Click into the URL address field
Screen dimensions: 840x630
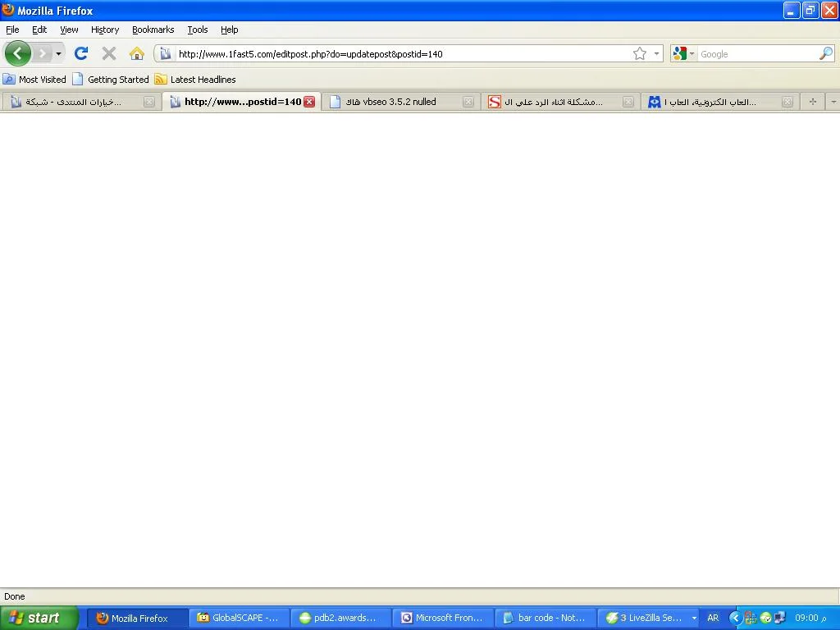click(x=394, y=53)
